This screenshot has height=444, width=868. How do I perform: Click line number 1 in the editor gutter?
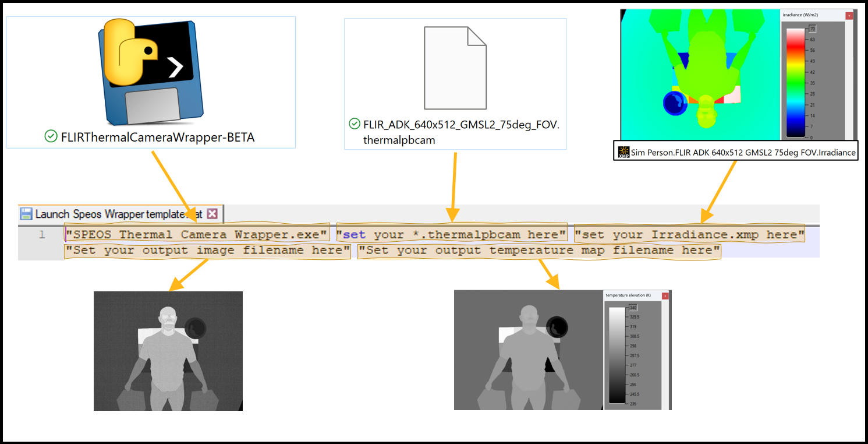(x=42, y=235)
